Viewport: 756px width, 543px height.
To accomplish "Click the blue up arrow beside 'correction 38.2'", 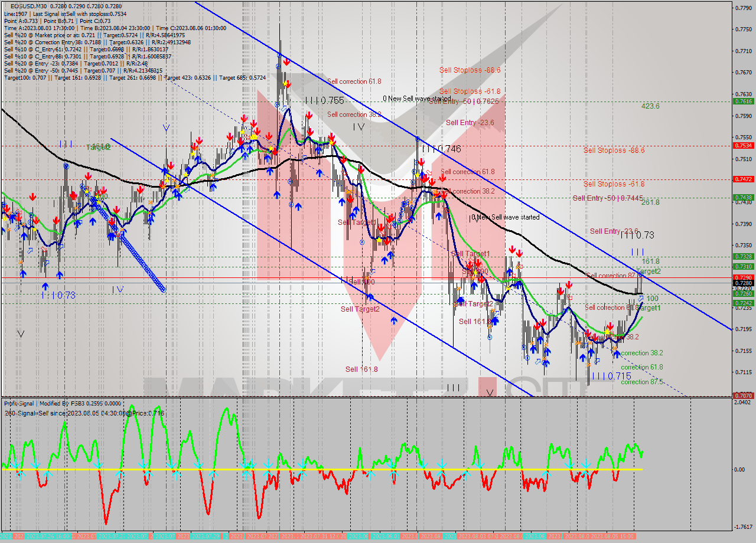I will [617, 354].
